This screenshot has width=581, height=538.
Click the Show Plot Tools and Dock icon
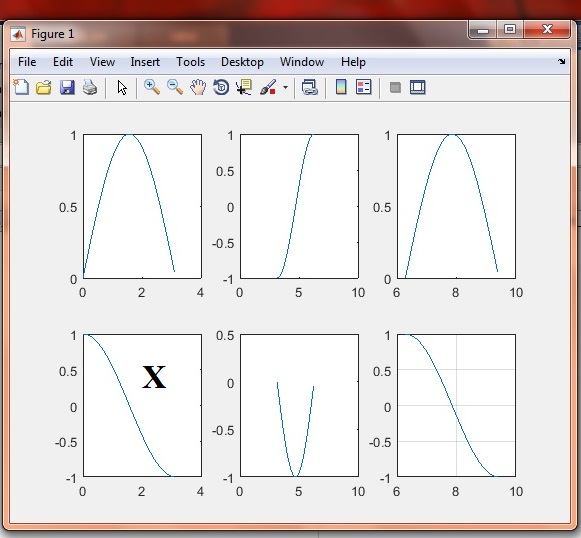point(418,87)
